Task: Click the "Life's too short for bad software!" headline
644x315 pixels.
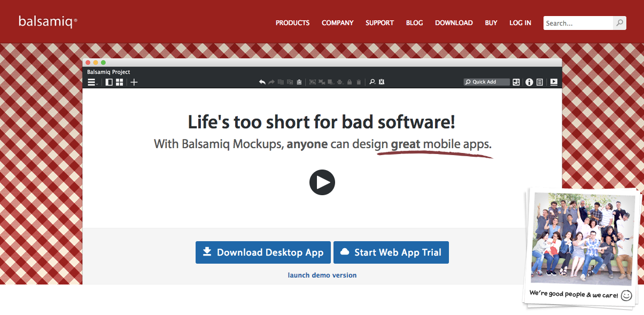Action: tap(322, 122)
